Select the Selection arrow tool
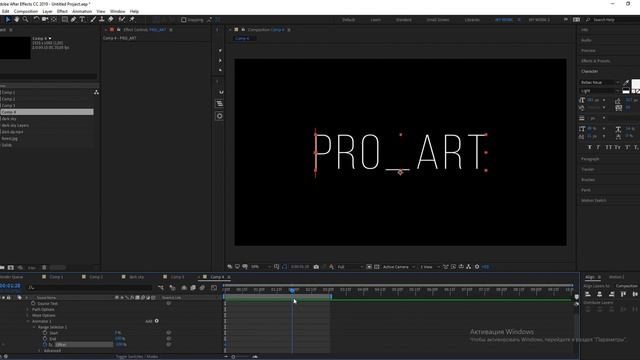Image resolution: width=640 pixels, height=360 pixels. [7, 19]
